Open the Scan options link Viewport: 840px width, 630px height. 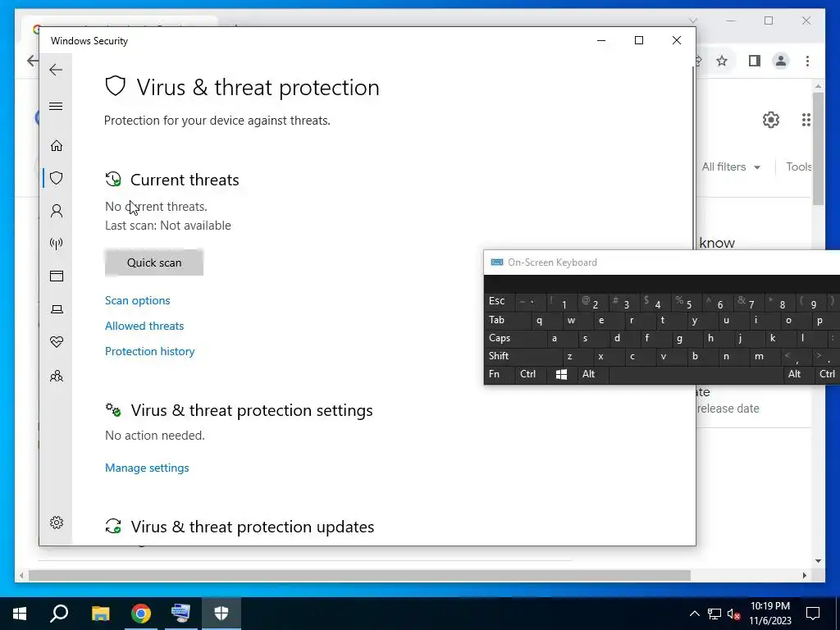pyautogui.click(x=138, y=300)
